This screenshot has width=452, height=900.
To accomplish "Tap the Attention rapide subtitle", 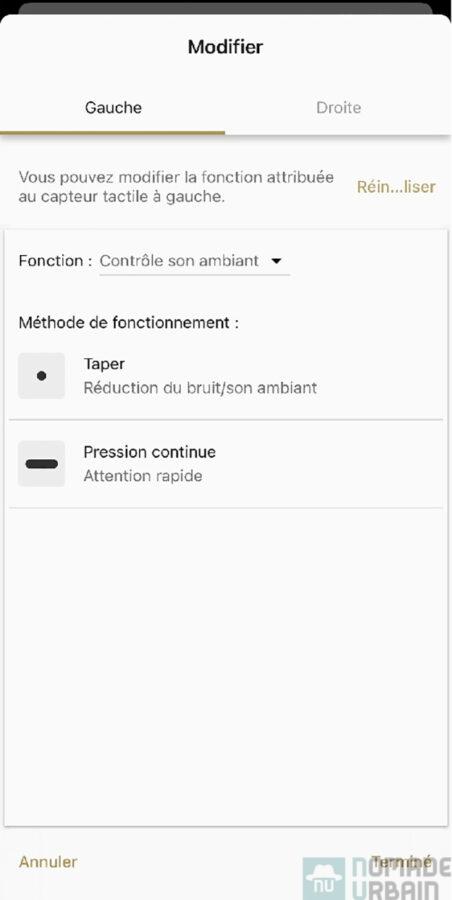I will tap(143, 476).
